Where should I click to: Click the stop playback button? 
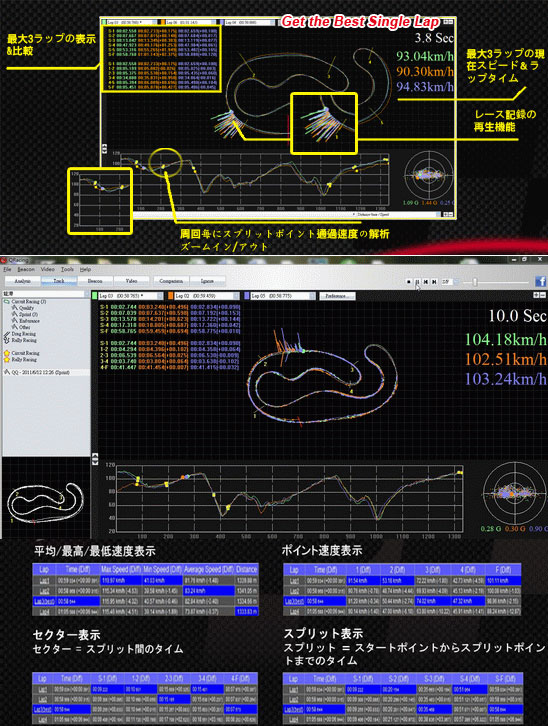tap(408, 281)
